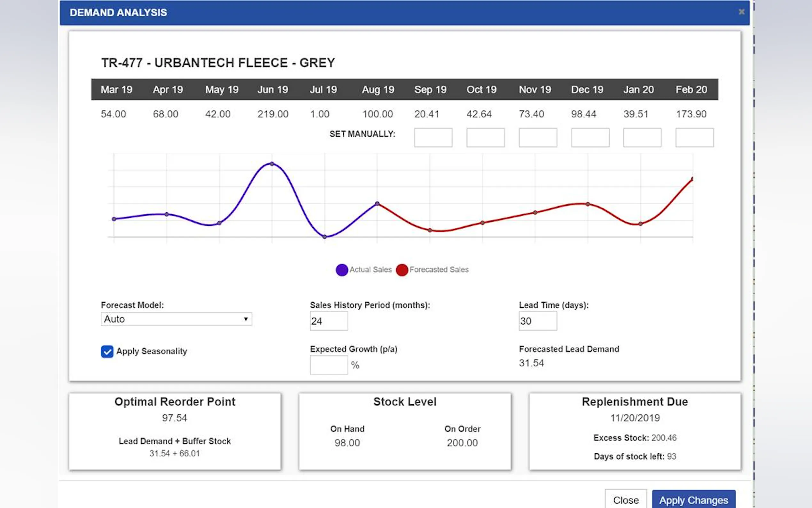
Task: Click the Nov 19 manual input box
Action: click(x=538, y=138)
